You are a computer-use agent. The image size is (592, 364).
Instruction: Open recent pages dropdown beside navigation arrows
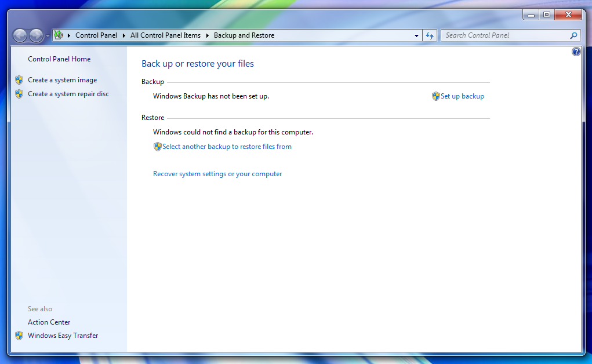tap(48, 36)
